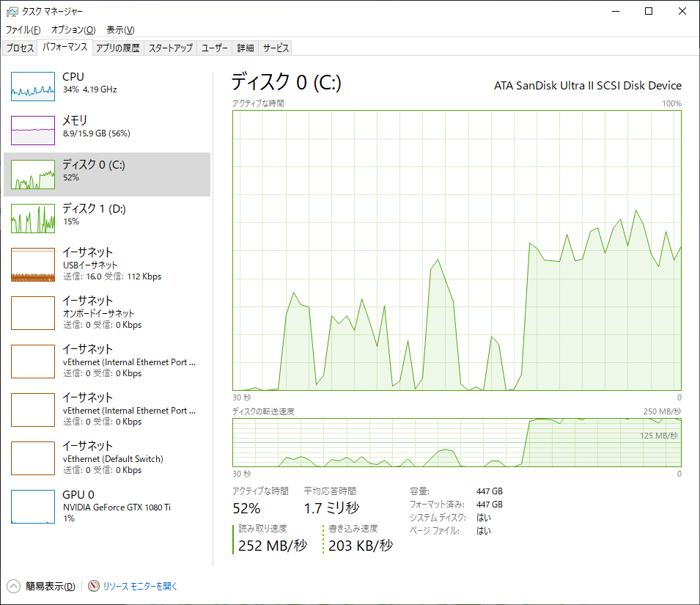Open the スタートアップ tab
Image resolution: width=700 pixels, height=605 pixels.
click(171, 48)
